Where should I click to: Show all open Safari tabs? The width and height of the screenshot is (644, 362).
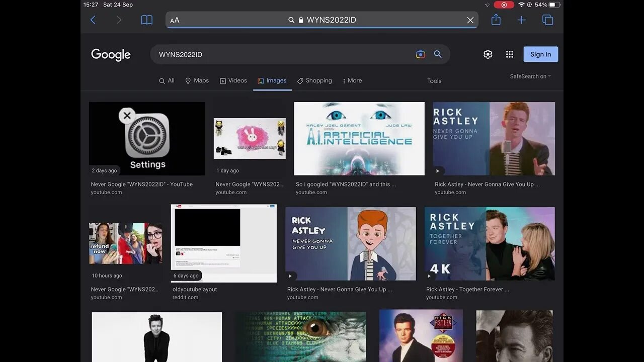click(548, 20)
